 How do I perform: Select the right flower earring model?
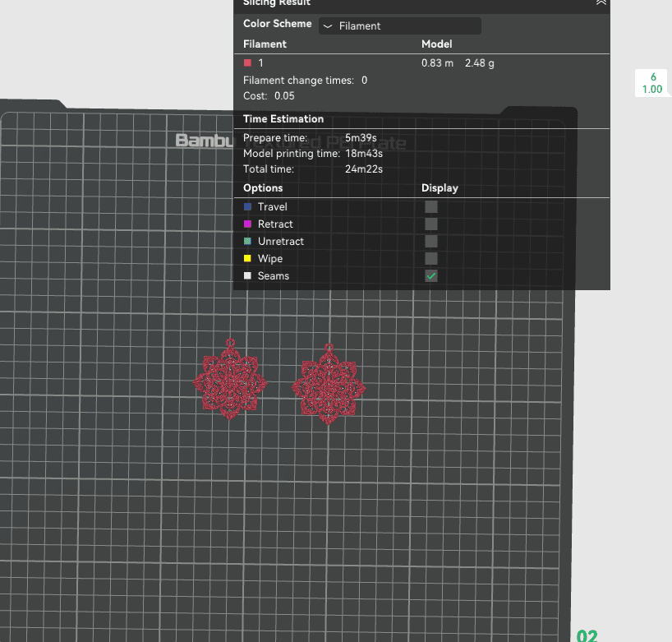pyautogui.click(x=329, y=384)
